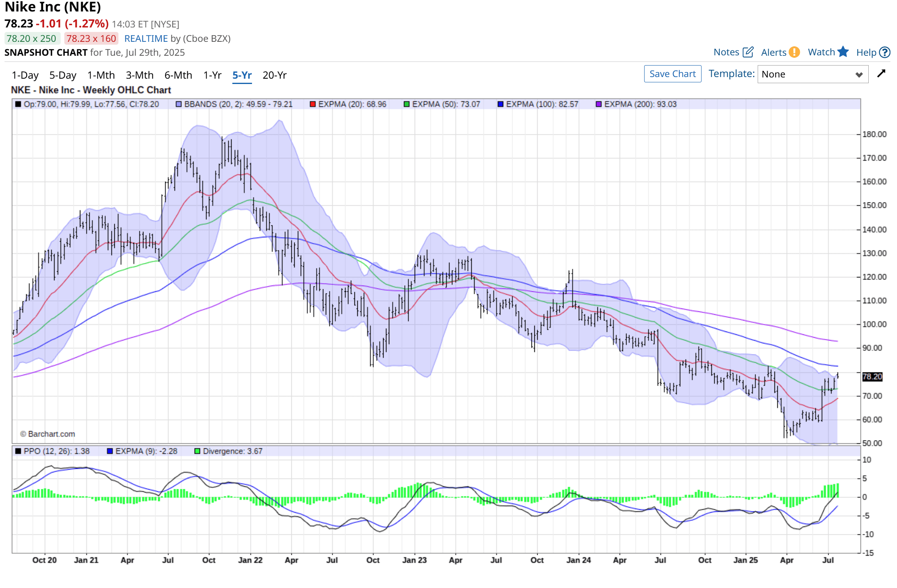Expand chart with diagonal arrow icon
The image size is (897, 588).
point(881,74)
